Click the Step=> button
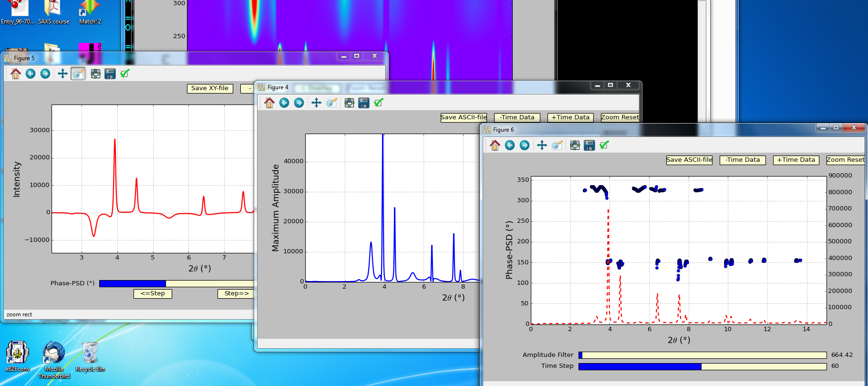868x386 pixels. coord(236,293)
